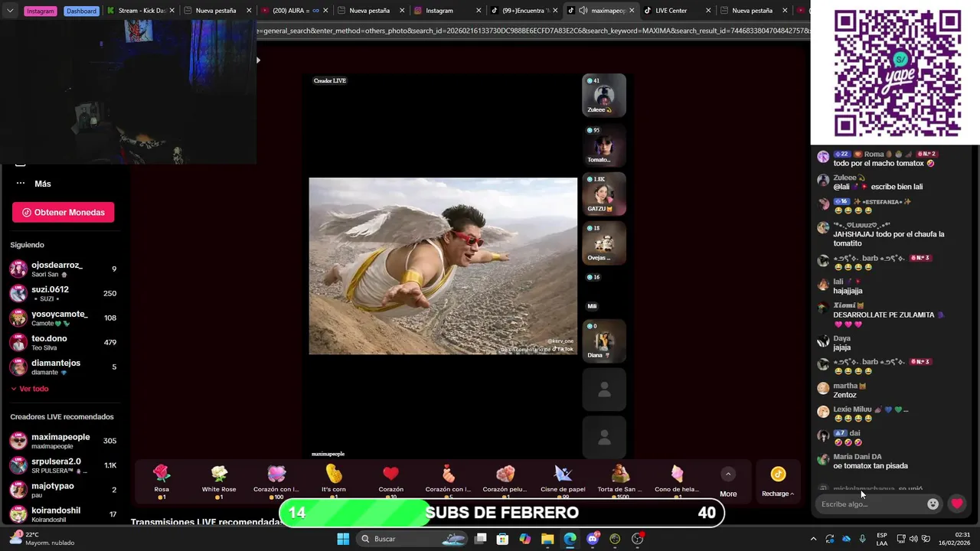Send the Cisne de papel gift
Image resolution: width=980 pixels, height=551 pixels.
point(563,481)
